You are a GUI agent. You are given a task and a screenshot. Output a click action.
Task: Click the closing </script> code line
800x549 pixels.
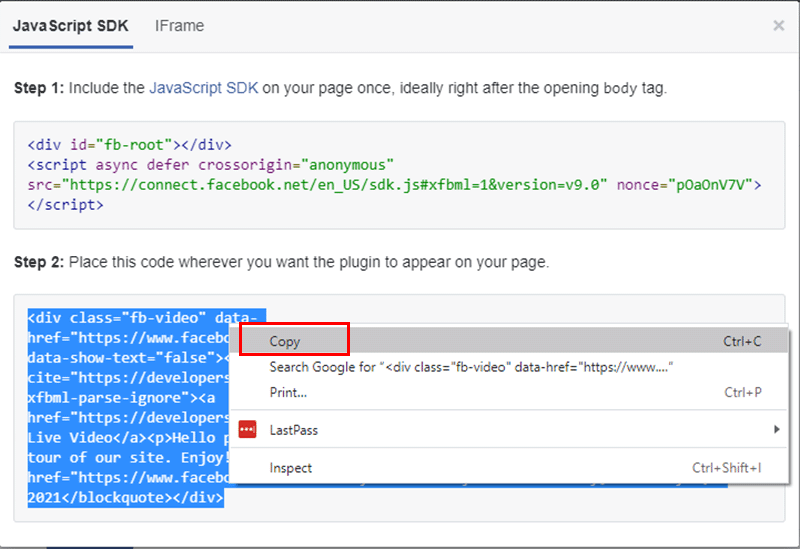coord(65,205)
